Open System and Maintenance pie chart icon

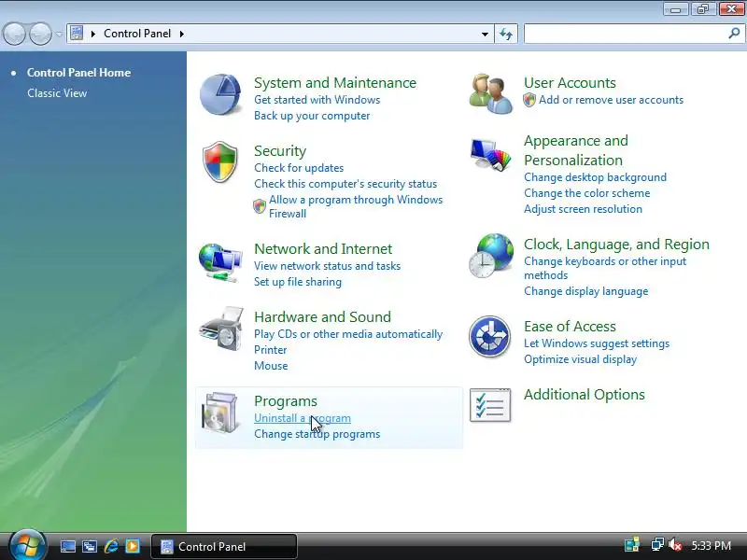[220, 94]
